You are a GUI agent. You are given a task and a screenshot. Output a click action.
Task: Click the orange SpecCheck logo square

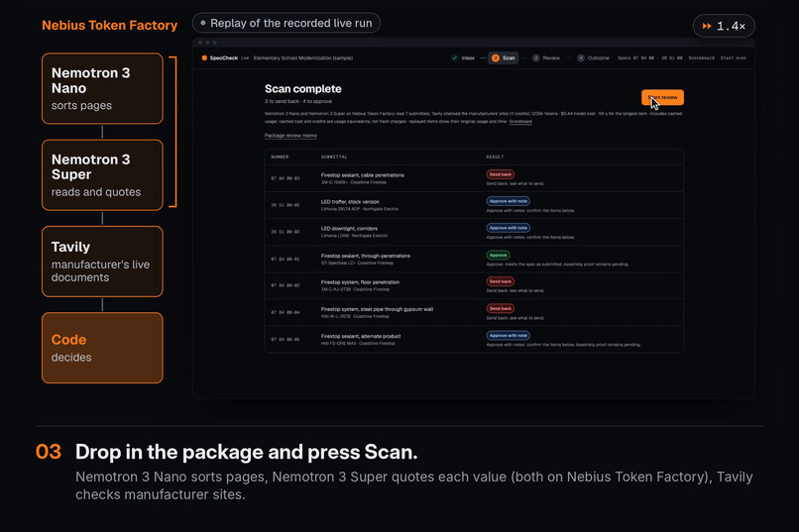[x=204, y=58]
